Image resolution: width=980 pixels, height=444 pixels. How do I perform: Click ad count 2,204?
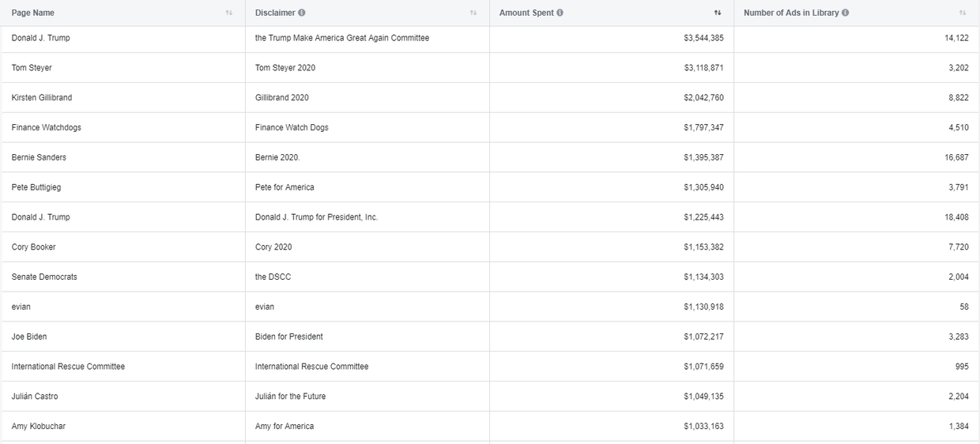point(959,397)
